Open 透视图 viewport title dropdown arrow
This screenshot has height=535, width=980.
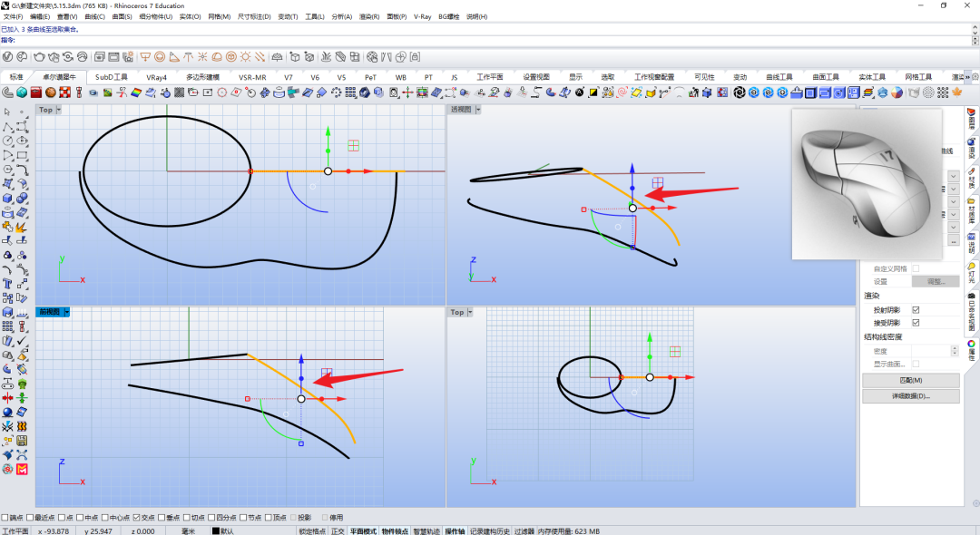point(478,109)
